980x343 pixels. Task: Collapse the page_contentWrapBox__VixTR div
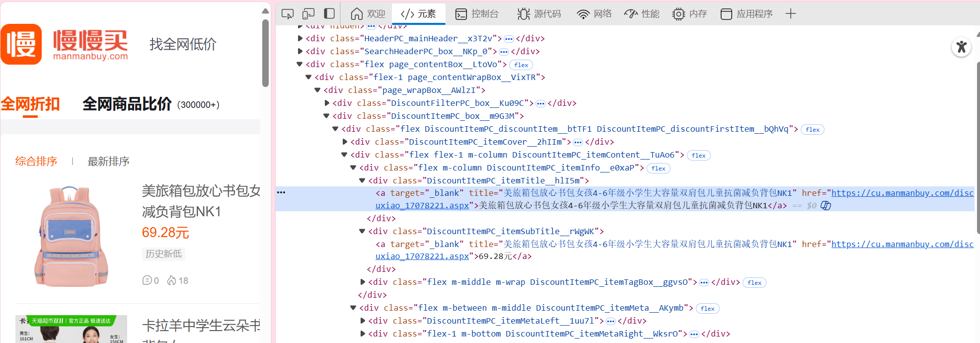coord(308,77)
